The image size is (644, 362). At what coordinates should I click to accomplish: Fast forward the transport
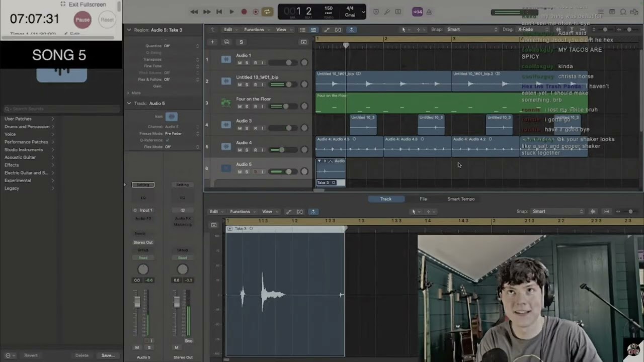click(x=207, y=12)
